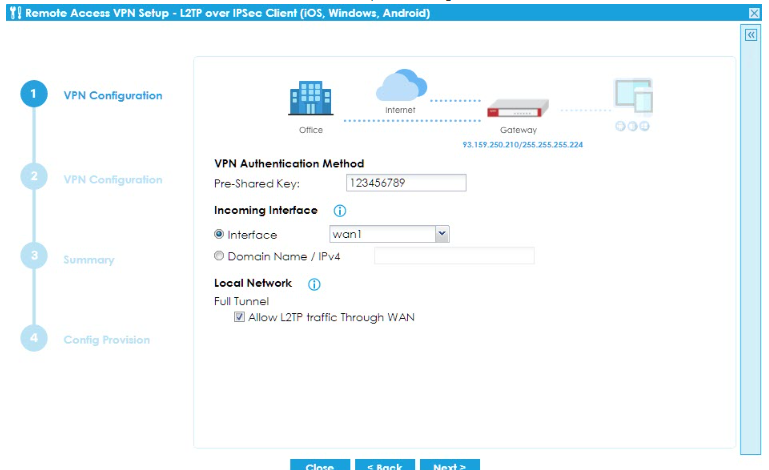
Task: Collapse the right side panel arrow
Action: click(751, 34)
